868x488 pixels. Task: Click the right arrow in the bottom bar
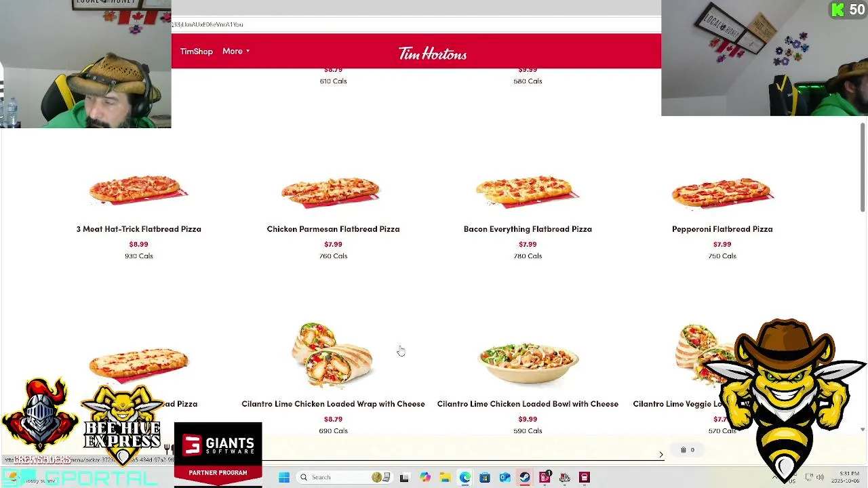coord(661,455)
